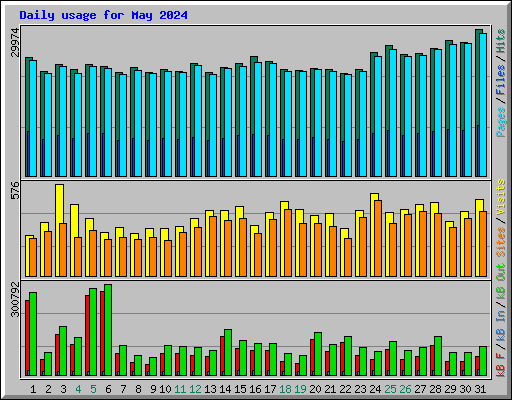
Task: Click the 29974 hits axis value
Action: pyautogui.click(x=15, y=43)
